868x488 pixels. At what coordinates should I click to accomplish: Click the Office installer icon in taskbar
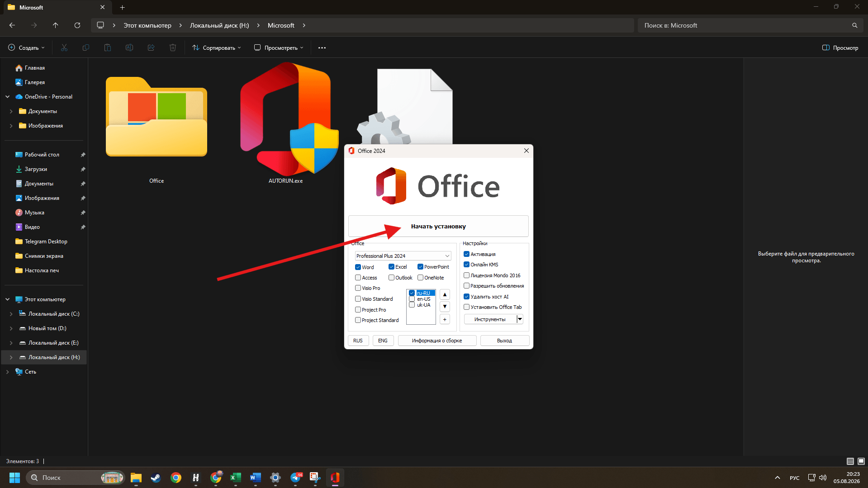[x=335, y=477]
